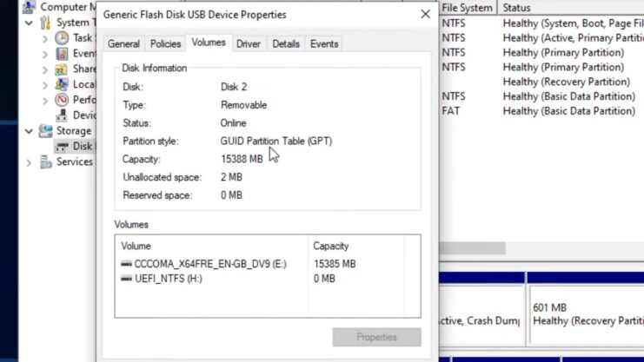This screenshot has height=362, width=644.
Task: Click the Disk 2 value in Disk Information
Action: pos(234,87)
